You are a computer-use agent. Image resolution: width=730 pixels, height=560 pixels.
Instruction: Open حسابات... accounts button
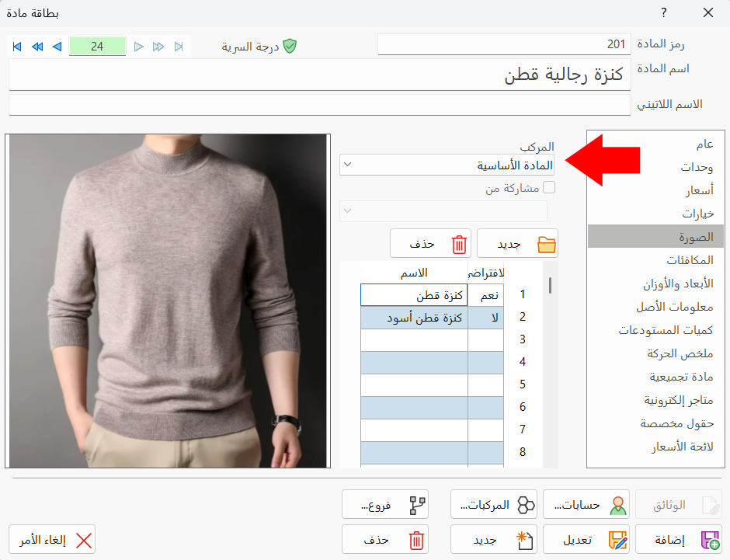586,505
